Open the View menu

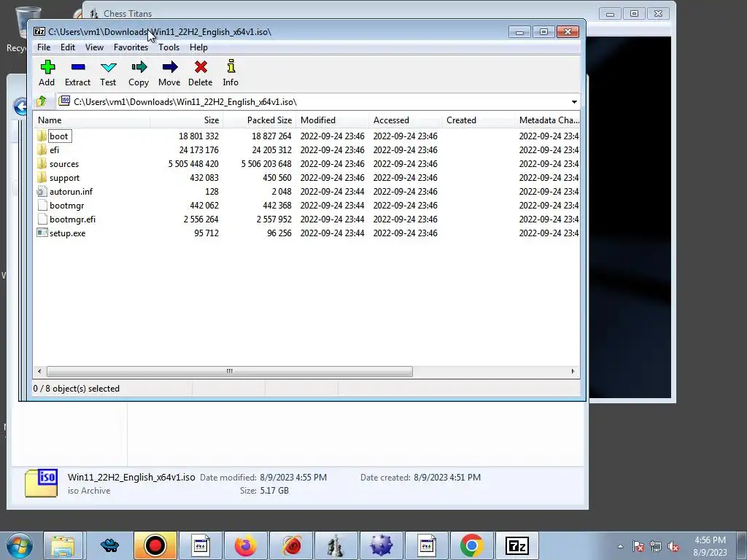tap(94, 47)
